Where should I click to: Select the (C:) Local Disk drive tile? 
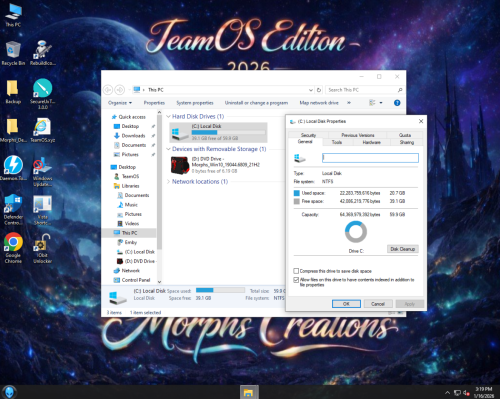[x=218, y=132]
